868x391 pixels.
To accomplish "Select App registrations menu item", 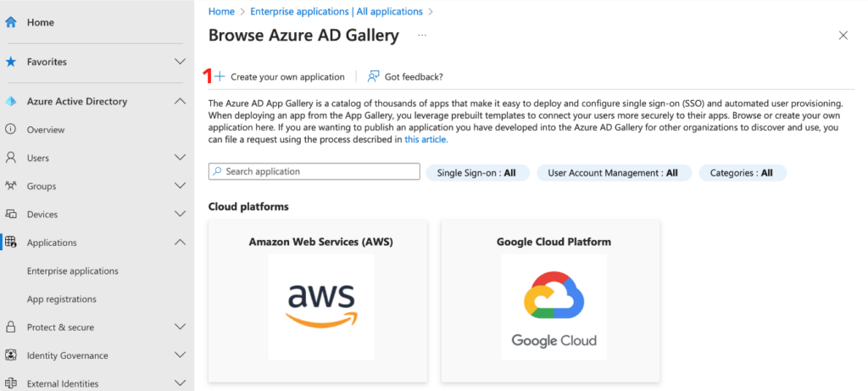I will click(x=62, y=299).
